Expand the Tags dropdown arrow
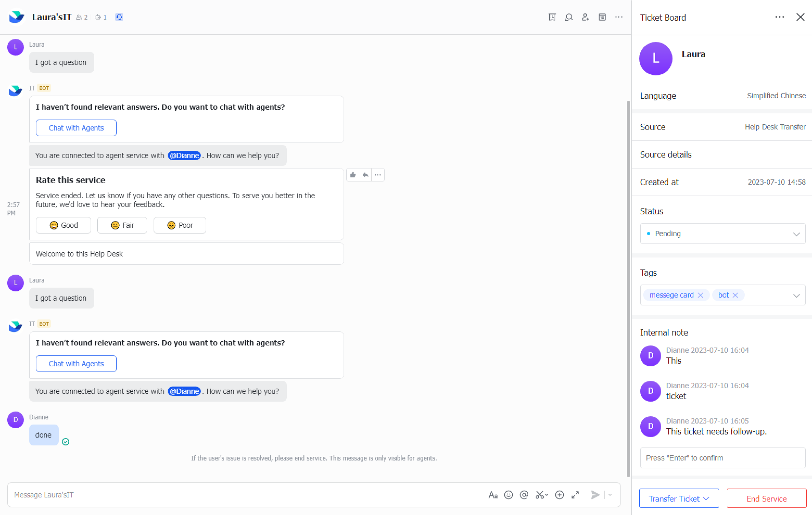The image size is (812, 515). 796,295
